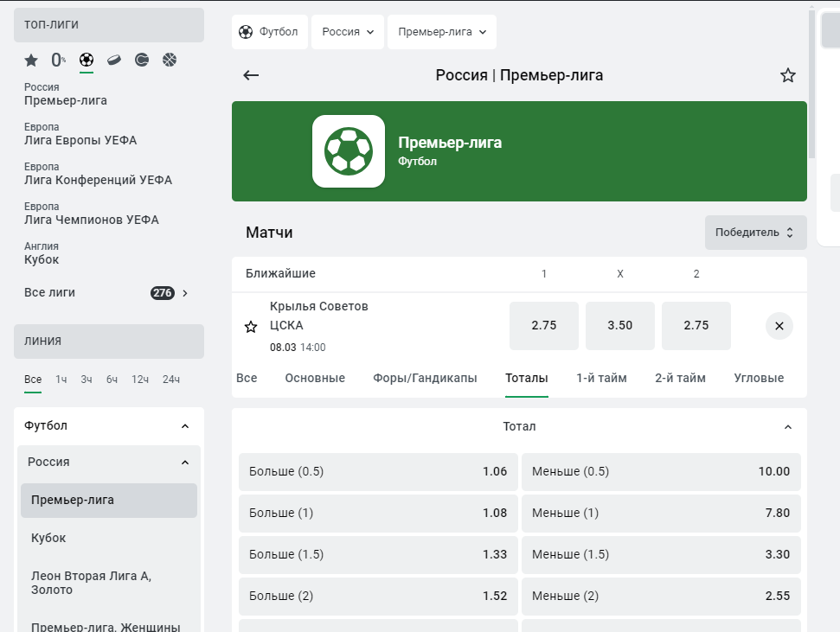Click the Ближайшие matches heading
This screenshot has width=840, height=632.
280,274
